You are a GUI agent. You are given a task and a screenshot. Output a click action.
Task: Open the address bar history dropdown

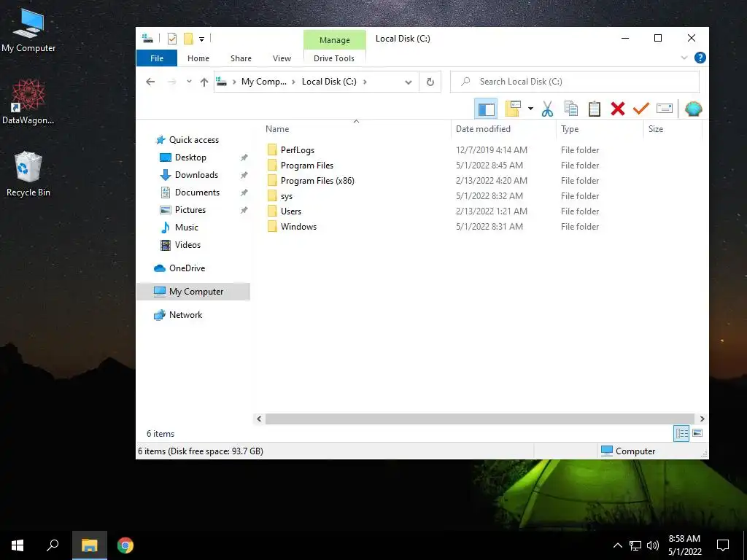click(409, 82)
